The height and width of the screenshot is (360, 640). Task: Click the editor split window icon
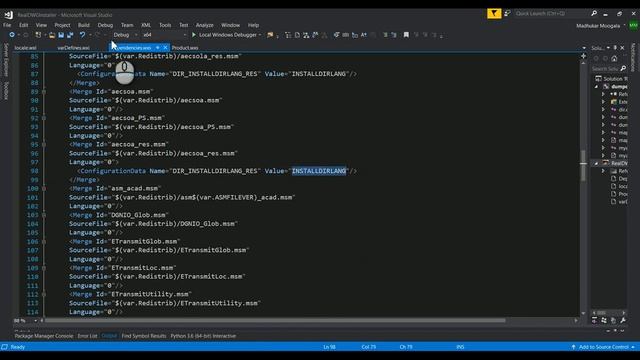pyautogui.click(x=584, y=56)
